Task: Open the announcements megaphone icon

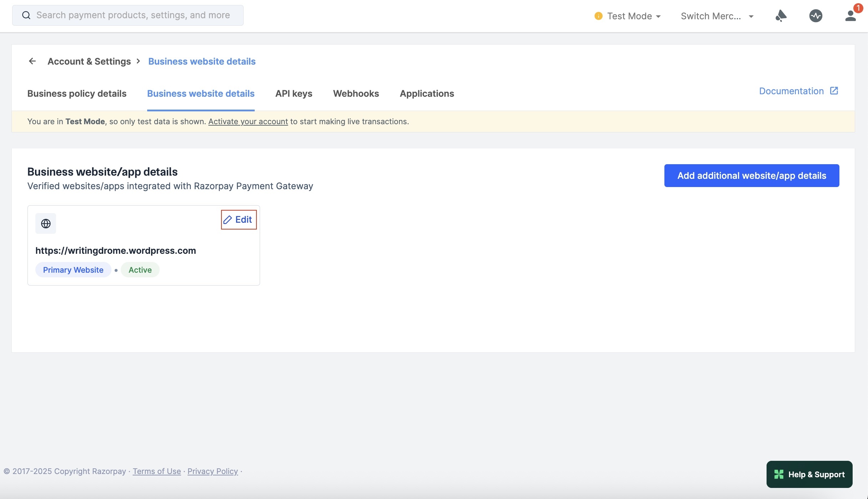Action: (781, 16)
